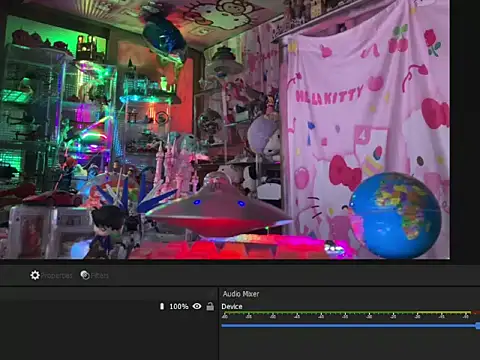Adjust the Device volume slider
Image resolution: width=480 pixels, height=360 pixels.
[x=350, y=325]
